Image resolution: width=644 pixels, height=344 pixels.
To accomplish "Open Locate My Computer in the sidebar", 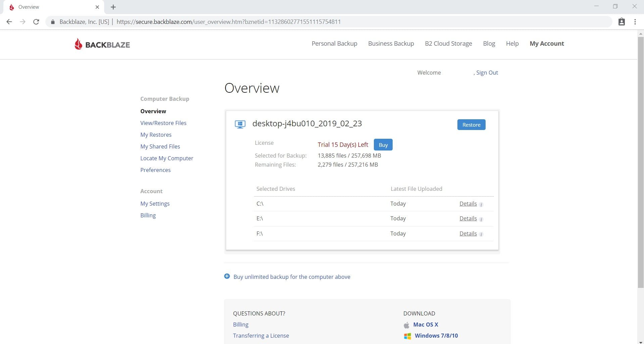I will coord(166,158).
